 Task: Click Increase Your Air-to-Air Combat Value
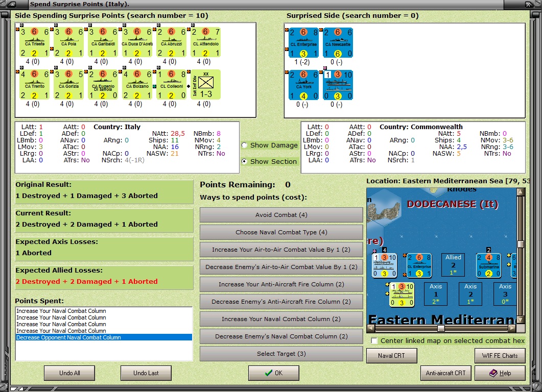click(x=281, y=250)
